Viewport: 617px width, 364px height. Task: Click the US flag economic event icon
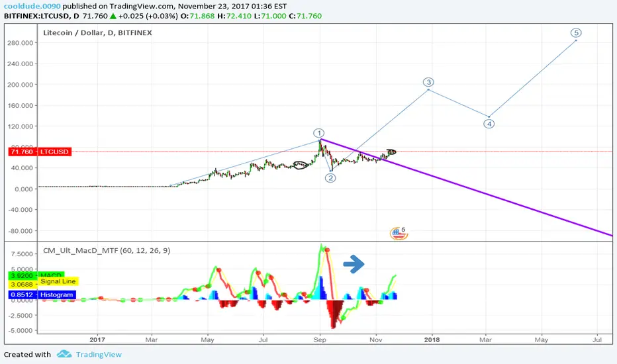(399, 234)
